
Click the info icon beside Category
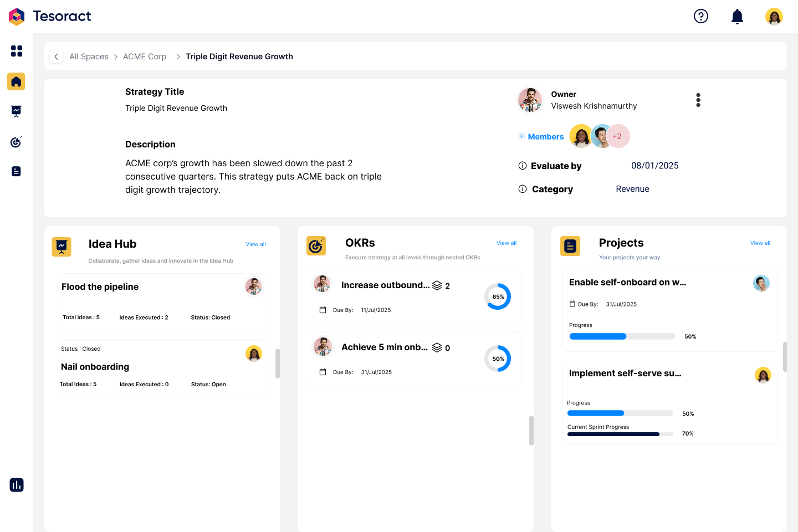[x=522, y=189]
